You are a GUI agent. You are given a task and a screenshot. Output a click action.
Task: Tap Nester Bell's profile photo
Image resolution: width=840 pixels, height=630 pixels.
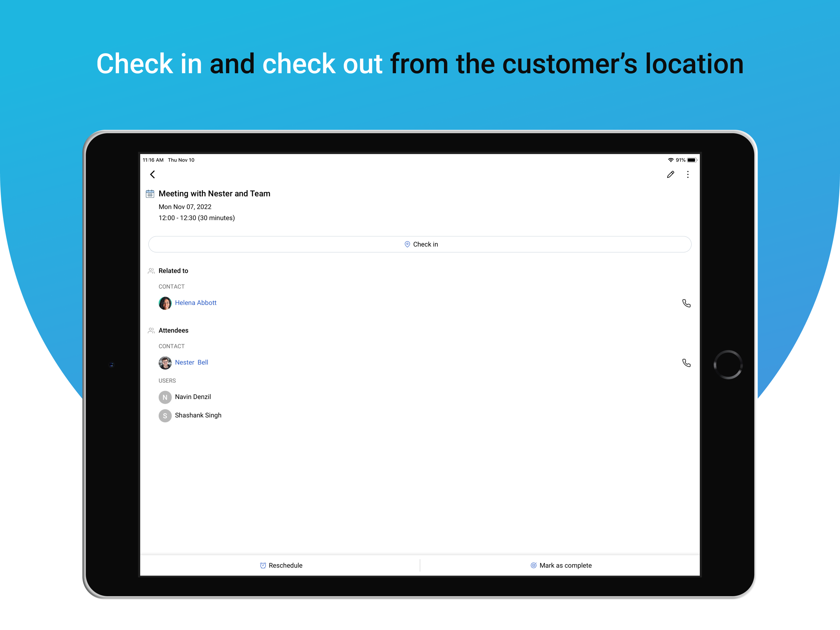coord(165,363)
